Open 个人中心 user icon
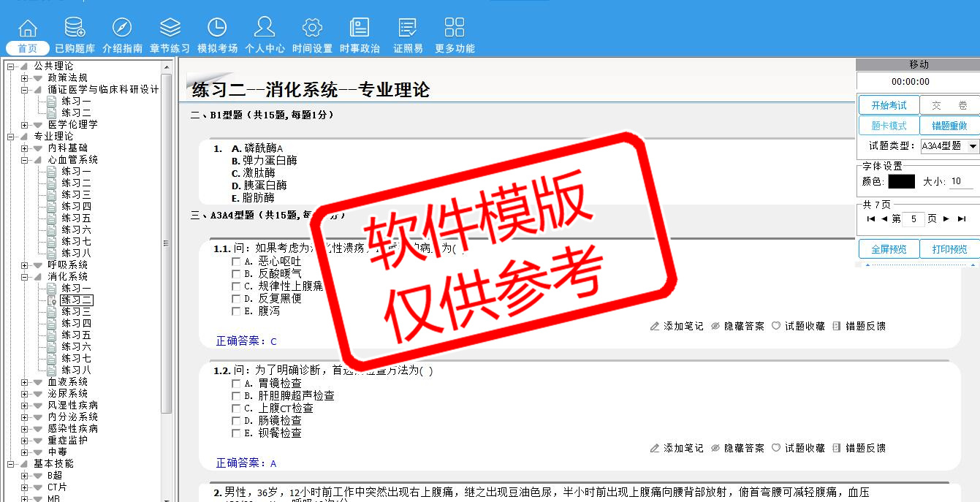 pyautogui.click(x=265, y=28)
